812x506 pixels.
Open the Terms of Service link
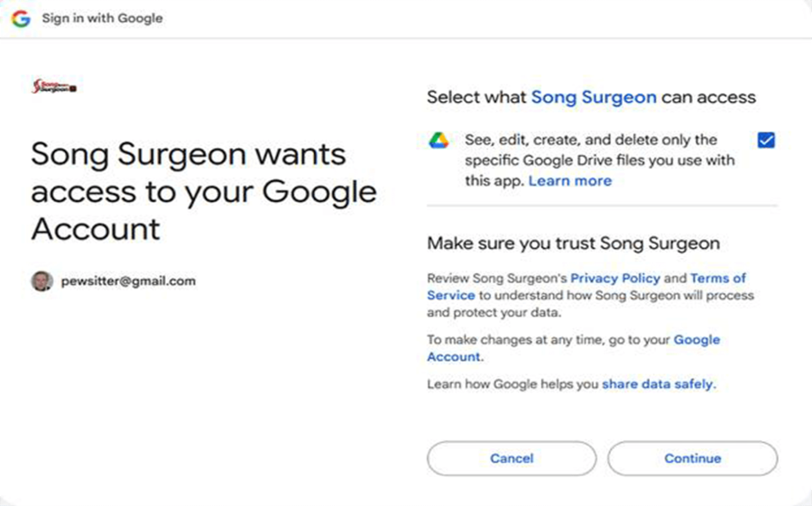pos(718,279)
